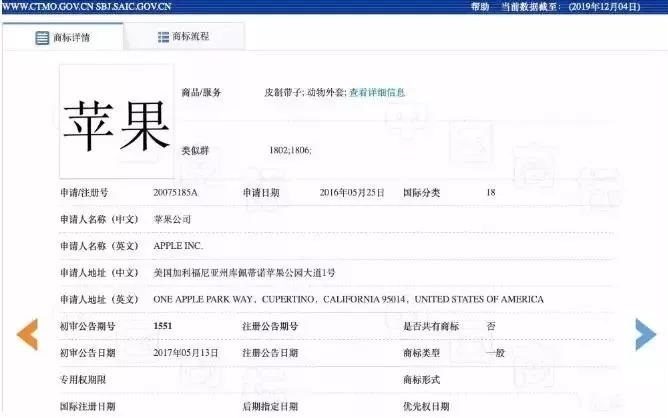The height and width of the screenshot is (418, 668).
Task: Select shared trademark value 否
Action: (491, 326)
